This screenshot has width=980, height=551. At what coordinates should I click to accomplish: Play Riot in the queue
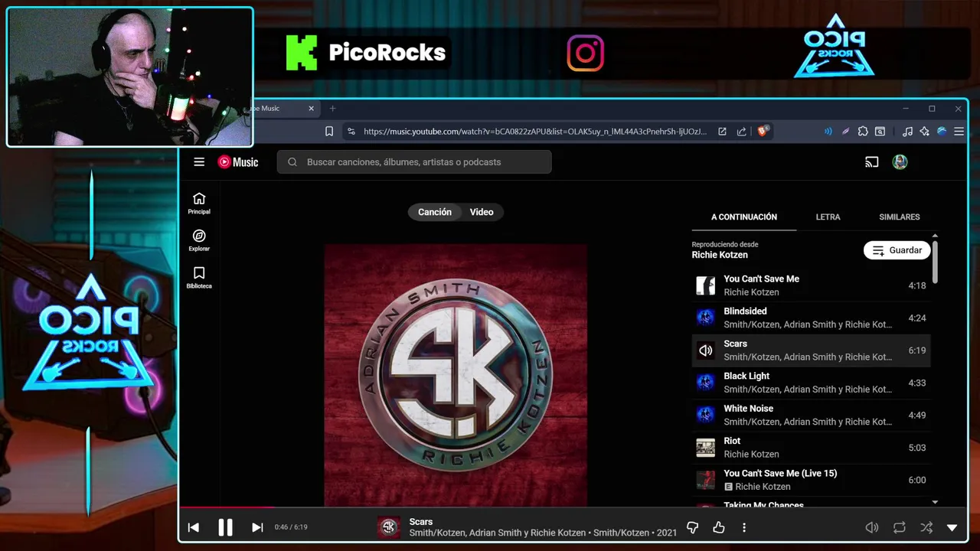point(812,448)
